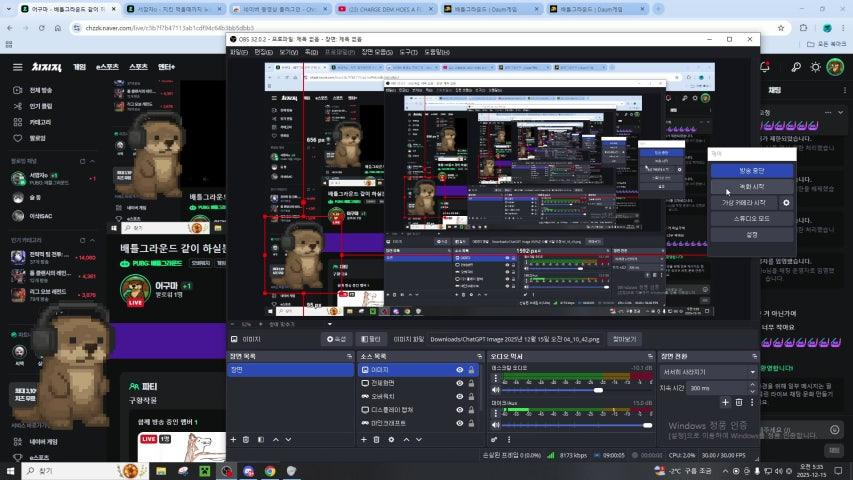The height and width of the screenshot is (480, 853).
Task: Toggle visibility of 마인크래프트 source
Action: point(460,423)
